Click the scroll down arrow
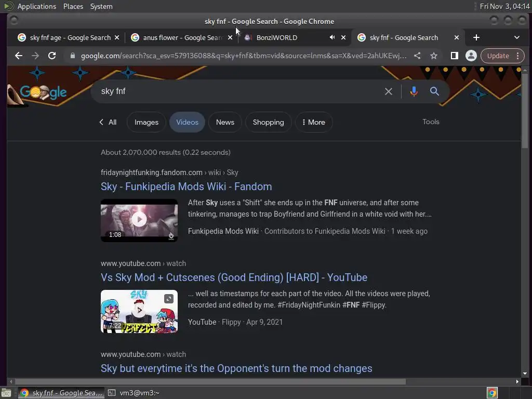 (x=525, y=374)
